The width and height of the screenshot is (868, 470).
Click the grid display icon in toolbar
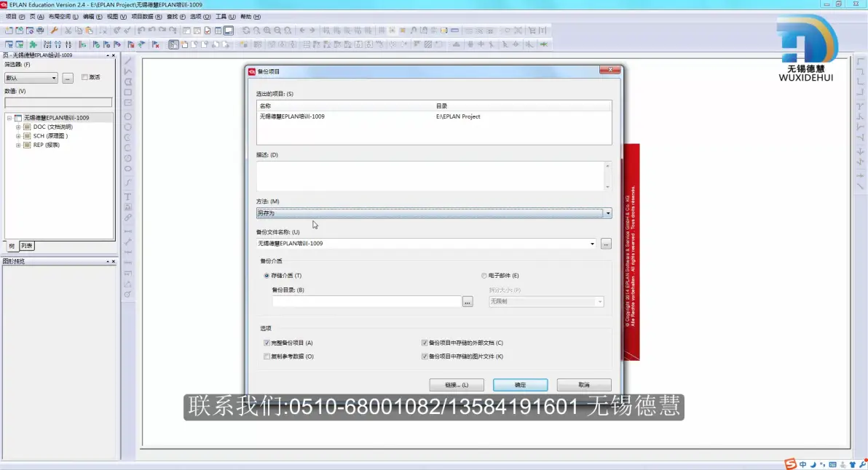[382, 31]
